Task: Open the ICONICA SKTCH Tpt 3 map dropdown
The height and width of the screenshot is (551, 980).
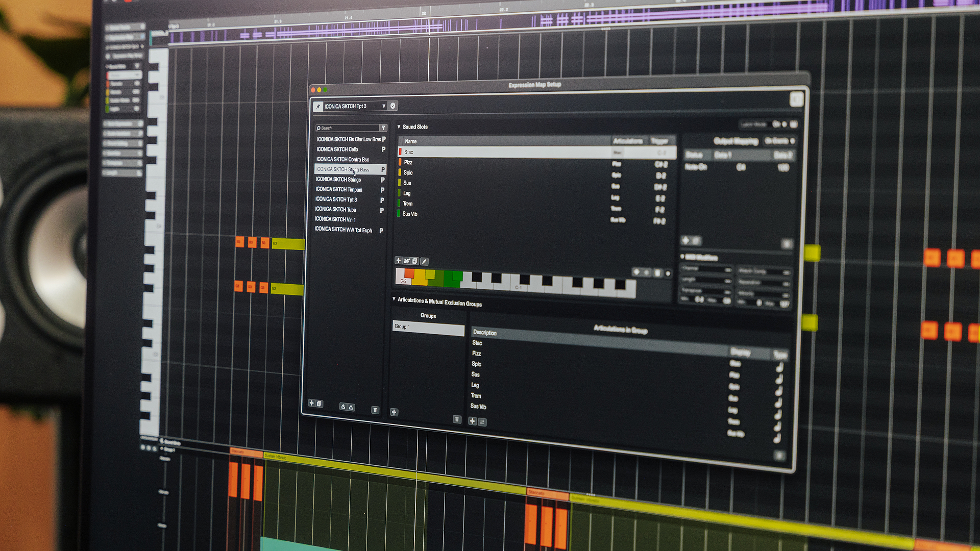Action: tap(384, 106)
